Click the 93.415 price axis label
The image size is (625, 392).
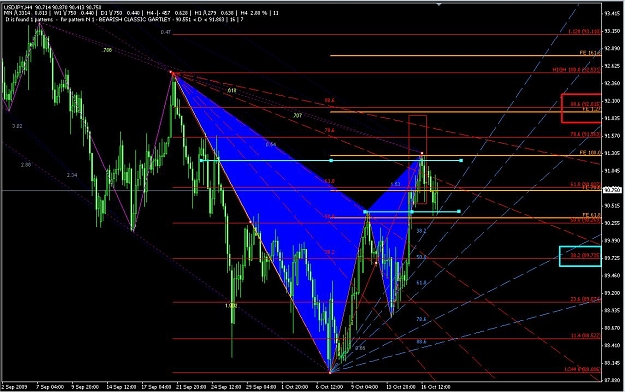click(613, 14)
